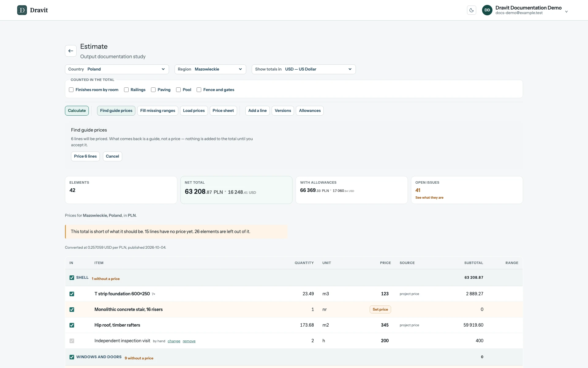This screenshot has width=588, height=368.
Task: Uncheck the SHELL group checkbox
Action: coord(72,278)
